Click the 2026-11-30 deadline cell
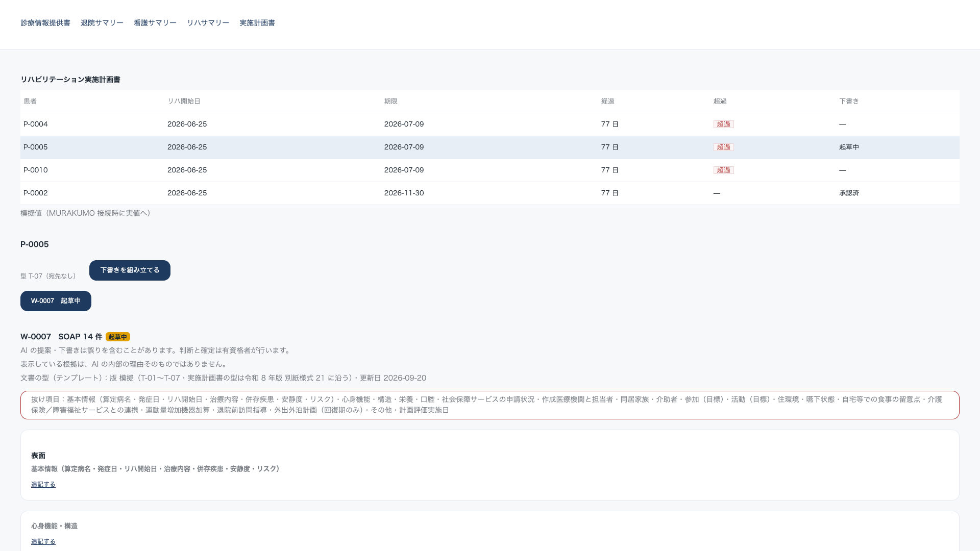The image size is (980, 551). 404,193
